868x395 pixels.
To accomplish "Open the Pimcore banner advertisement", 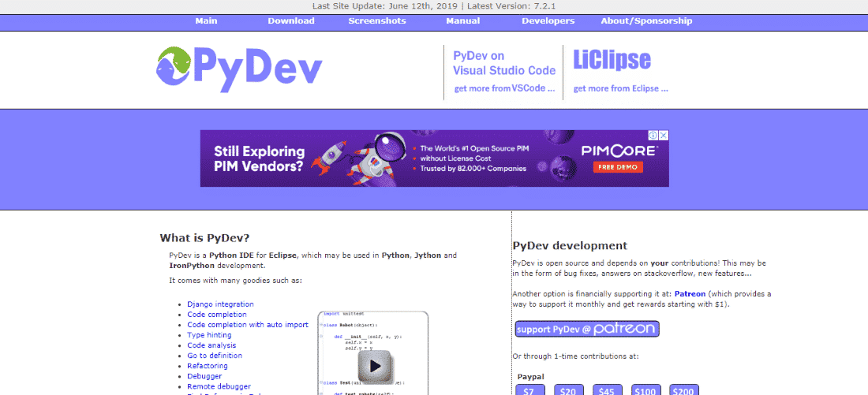I will point(435,158).
